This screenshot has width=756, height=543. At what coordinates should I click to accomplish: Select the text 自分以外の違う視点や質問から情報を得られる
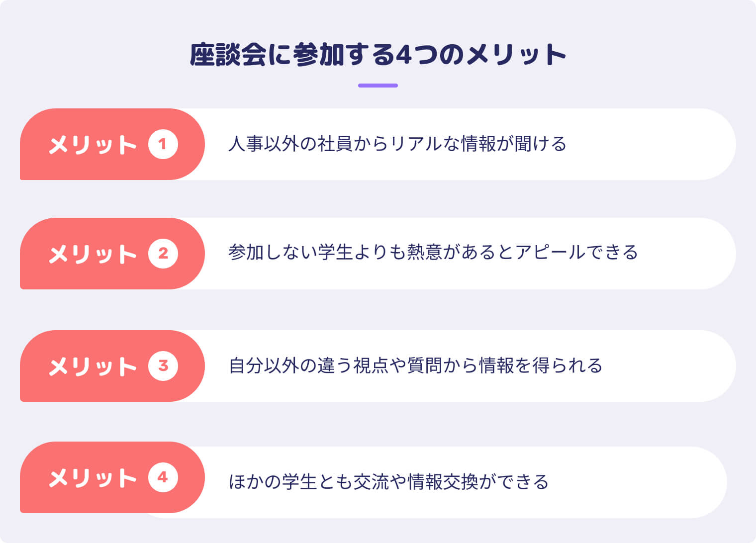tap(415, 366)
